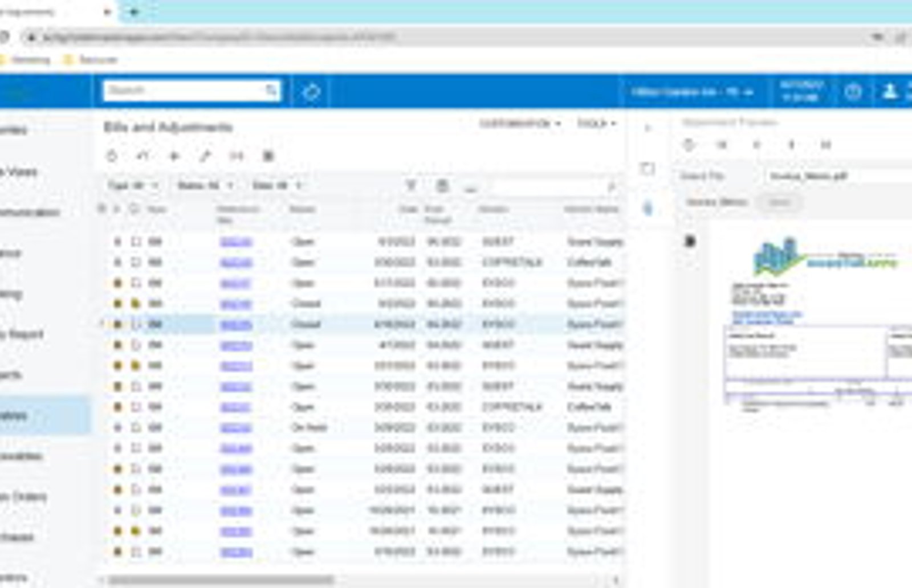Open the help menu icon
Viewport: 912px width, 588px height.
(x=853, y=92)
